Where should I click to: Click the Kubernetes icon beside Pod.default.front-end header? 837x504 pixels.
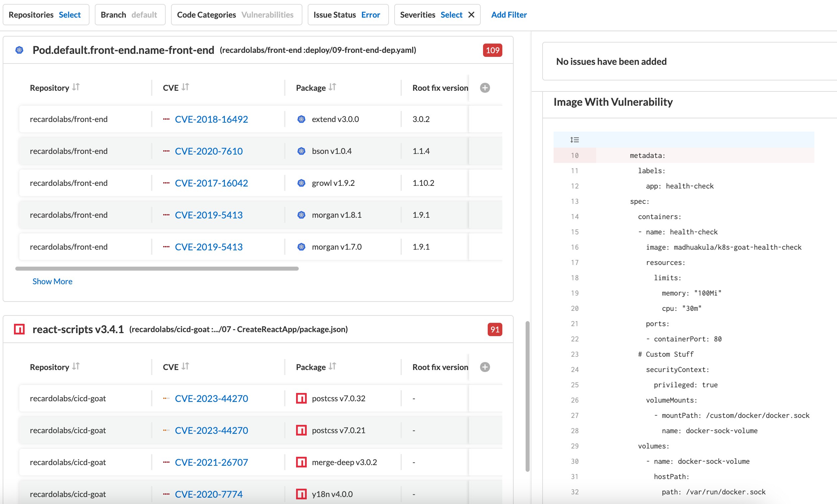tap(19, 50)
